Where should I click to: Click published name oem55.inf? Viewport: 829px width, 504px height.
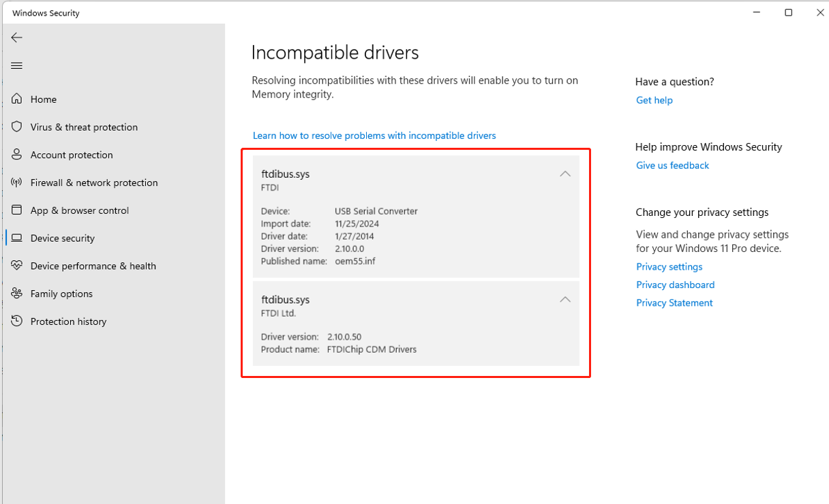pos(355,262)
